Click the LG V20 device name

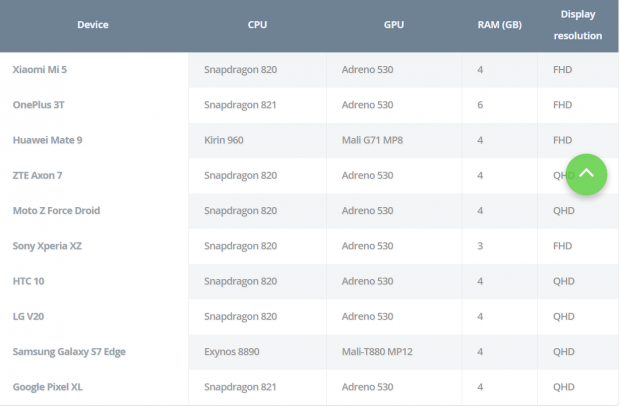(30, 316)
